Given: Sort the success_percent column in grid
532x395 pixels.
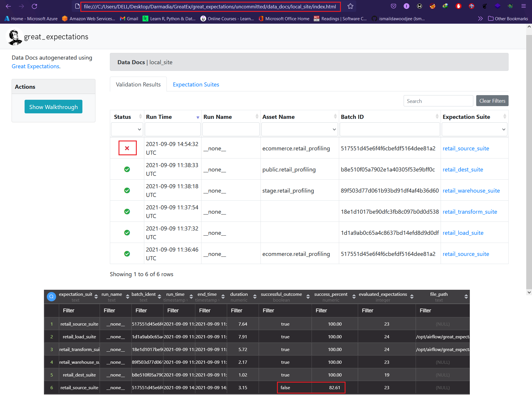Looking at the screenshot, I should pos(354,297).
